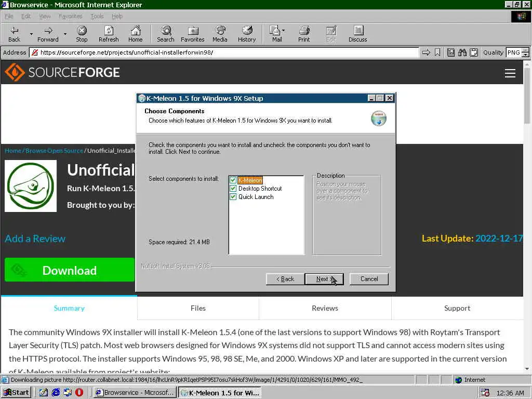
Task: Click the Show Desktop quick launch icon
Action: (44, 393)
